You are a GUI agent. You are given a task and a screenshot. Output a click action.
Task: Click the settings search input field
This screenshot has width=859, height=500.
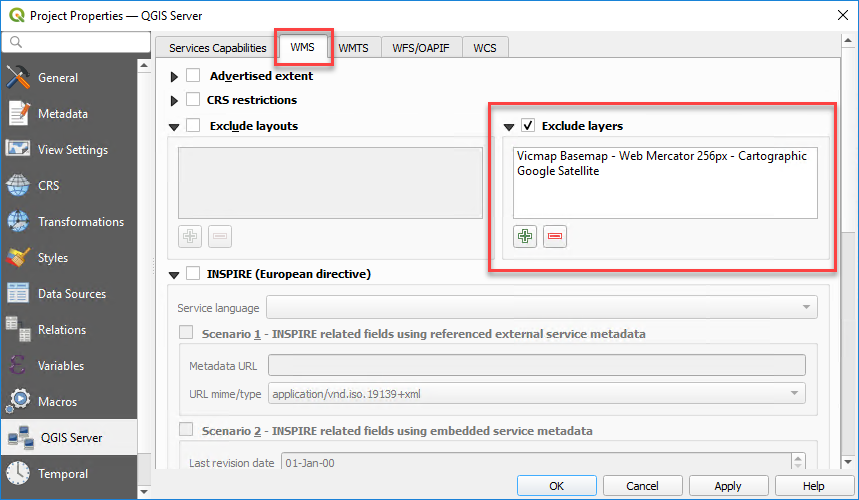click(76, 42)
